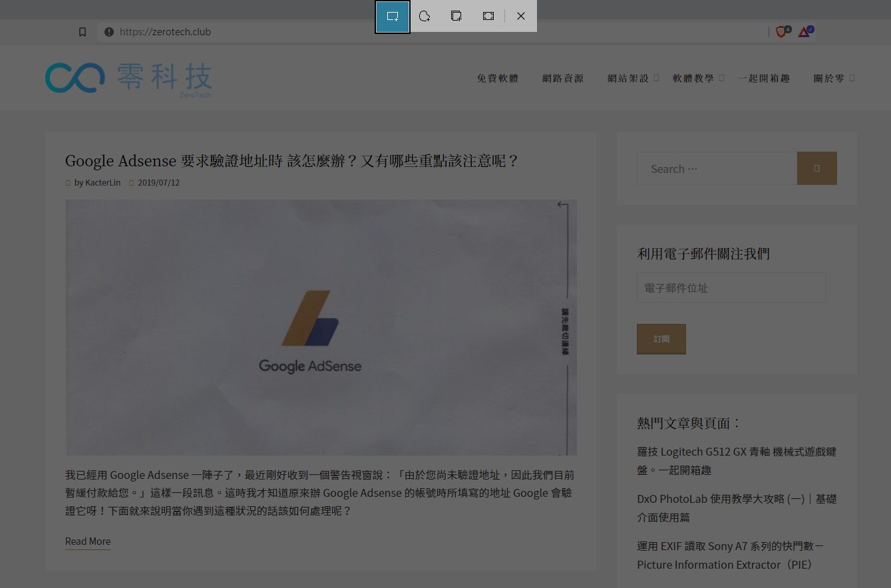The height and width of the screenshot is (588, 891).
Task: Select the rectangular snip mode
Action: click(393, 16)
